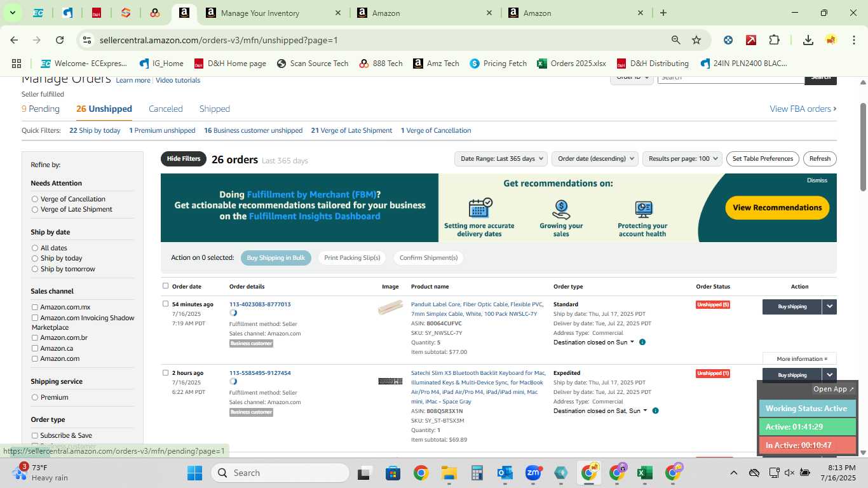Click the Satechi keyboard product thumbnail

(390, 381)
